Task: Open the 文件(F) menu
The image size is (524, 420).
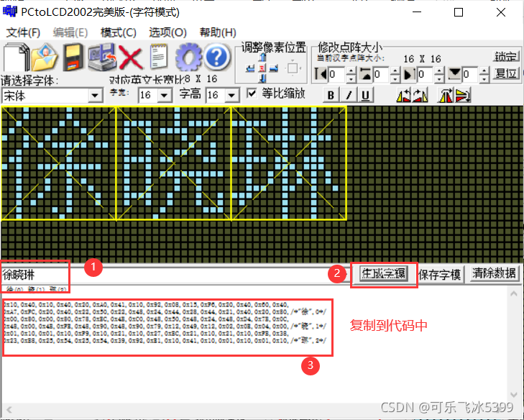Action: [x=23, y=32]
